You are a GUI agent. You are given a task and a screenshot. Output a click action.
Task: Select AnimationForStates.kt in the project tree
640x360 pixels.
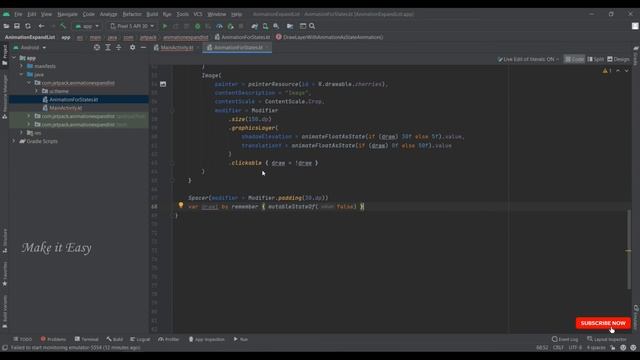point(73,100)
